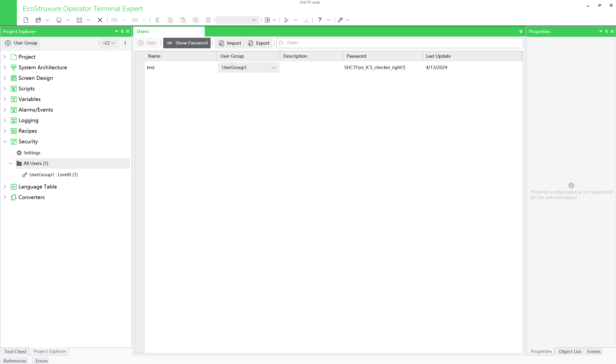The image size is (616, 364).
Task: Open the document tabs list arrow
Action: click(520, 31)
